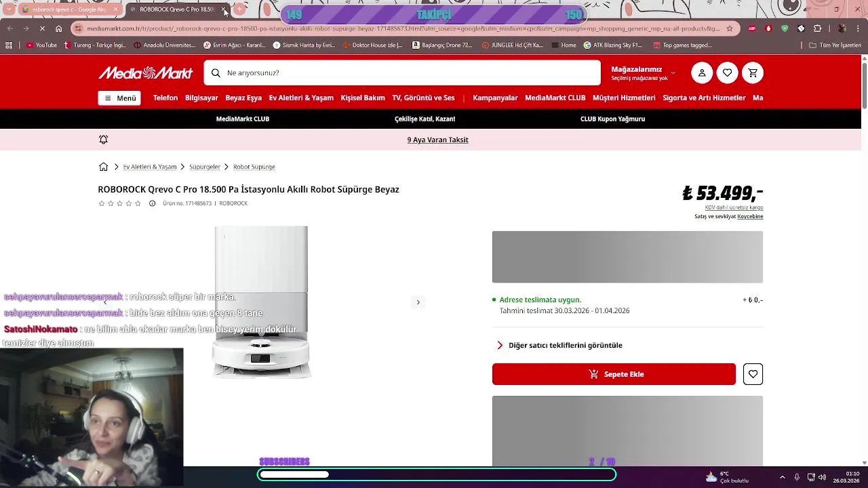Viewport: 868px width, 488px height.
Task: Click the taskbar microphone icon
Action: [x=797, y=477]
